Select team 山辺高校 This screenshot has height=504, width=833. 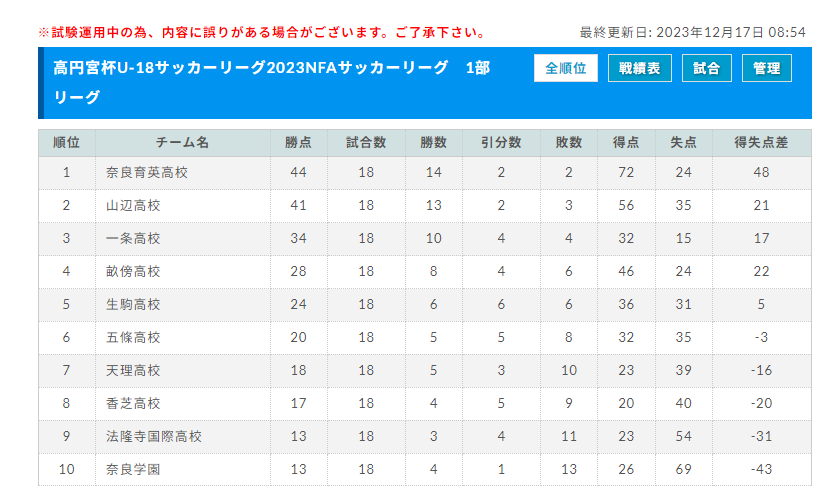tap(133, 206)
